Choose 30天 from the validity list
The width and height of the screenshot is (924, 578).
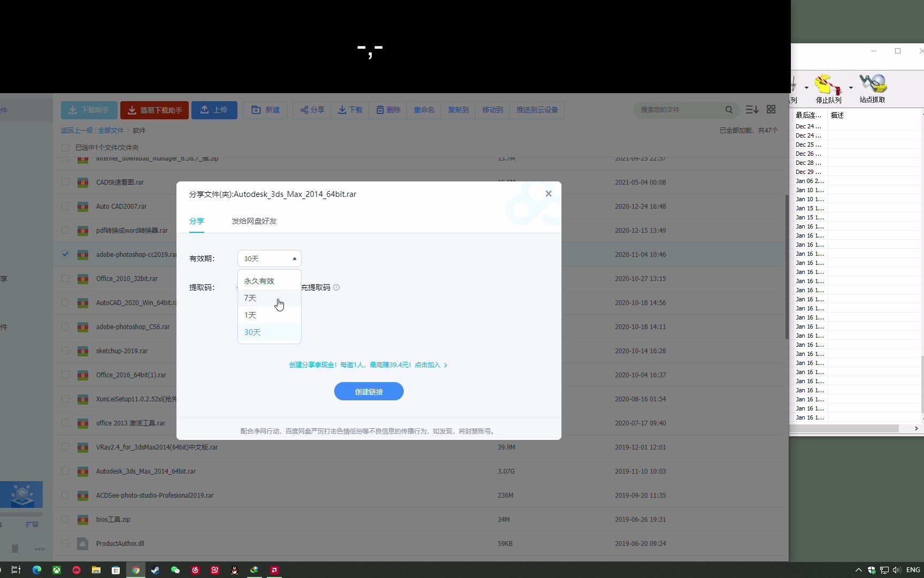click(x=269, y=332)
